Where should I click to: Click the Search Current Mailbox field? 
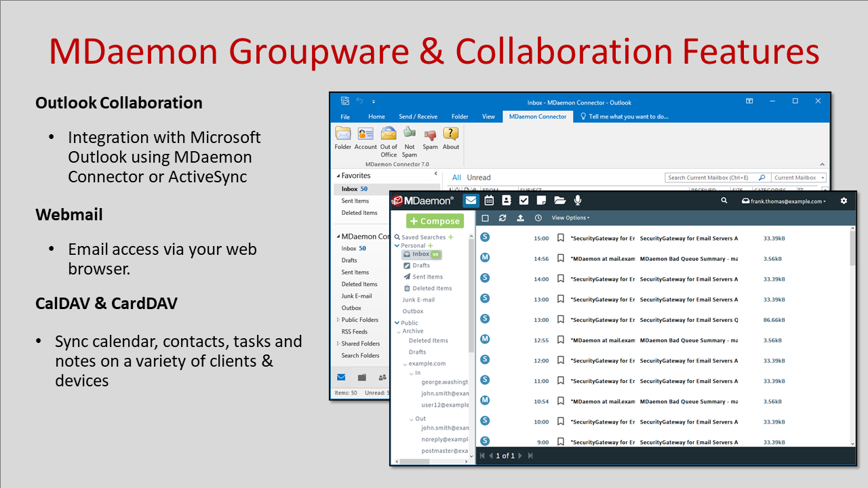click(711, 178)
